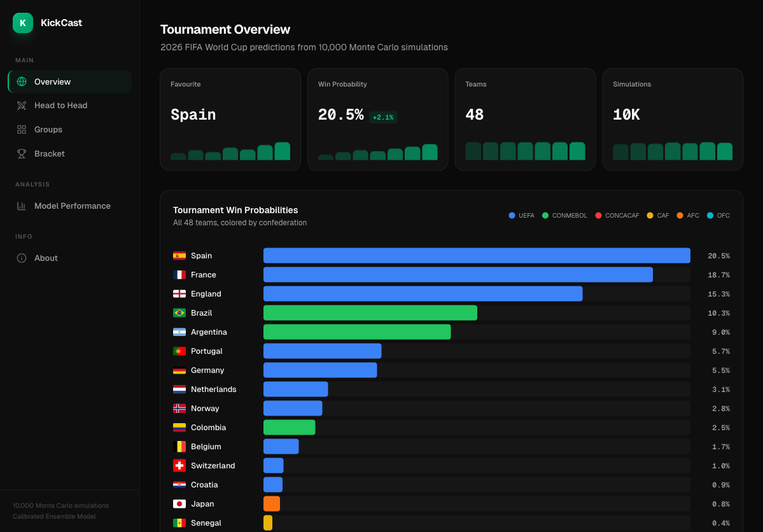This screenshot has width=763, height=532.
Task: Click France's win probability bar
Action: point(458,274)
